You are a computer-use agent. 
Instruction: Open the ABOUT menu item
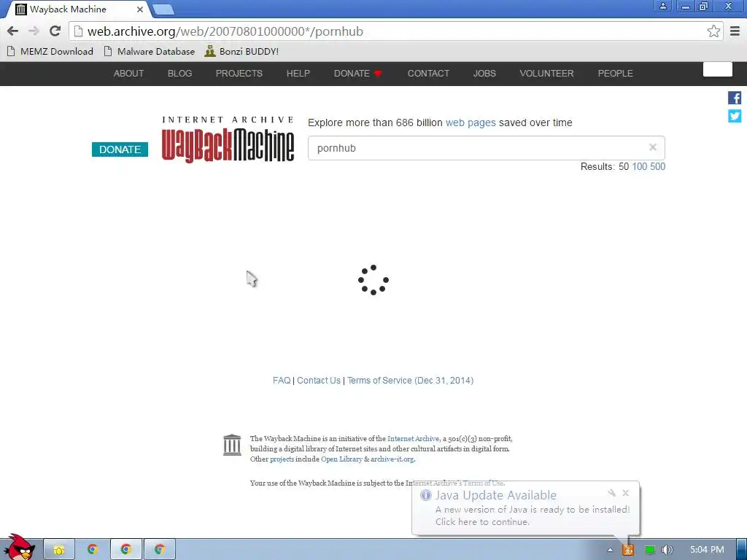pyautogui.click(x=128, y=74)
